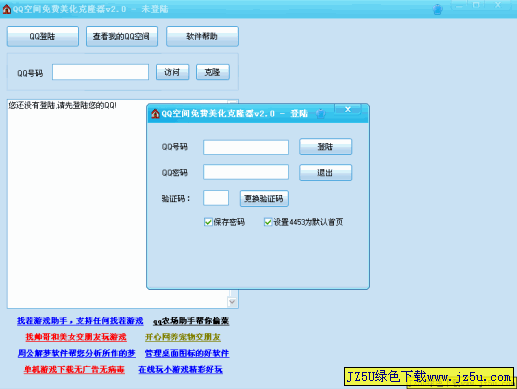Focus the 验证码 captcha input box
The width and height of the screenshot is (517, 389).
(216, 198)
